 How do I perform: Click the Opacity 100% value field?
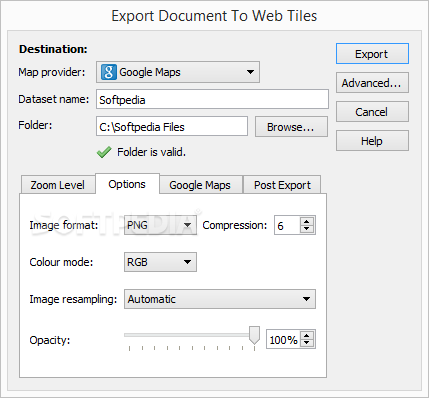coord(284,339)
